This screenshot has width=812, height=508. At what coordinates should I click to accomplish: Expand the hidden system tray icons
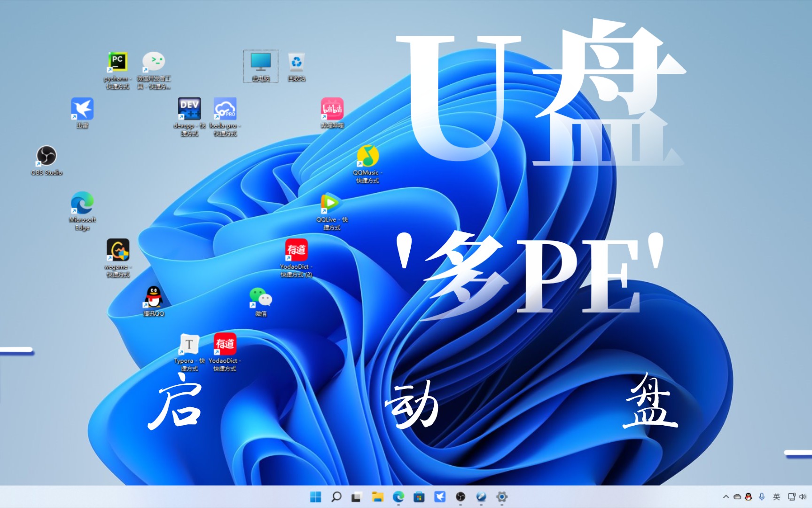click(x=726, y=496)
